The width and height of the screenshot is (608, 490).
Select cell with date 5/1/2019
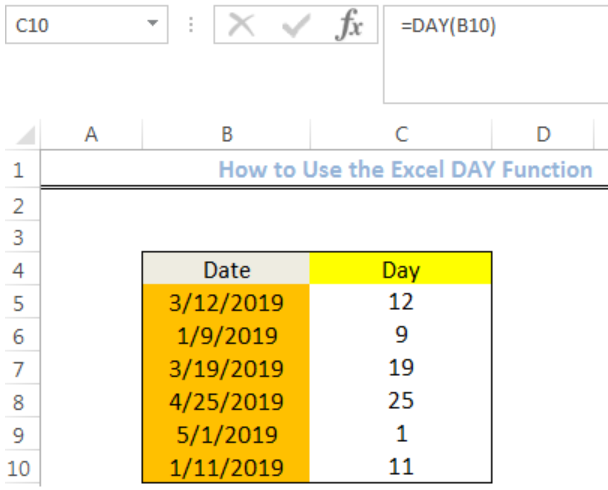[x=226, y=434]
